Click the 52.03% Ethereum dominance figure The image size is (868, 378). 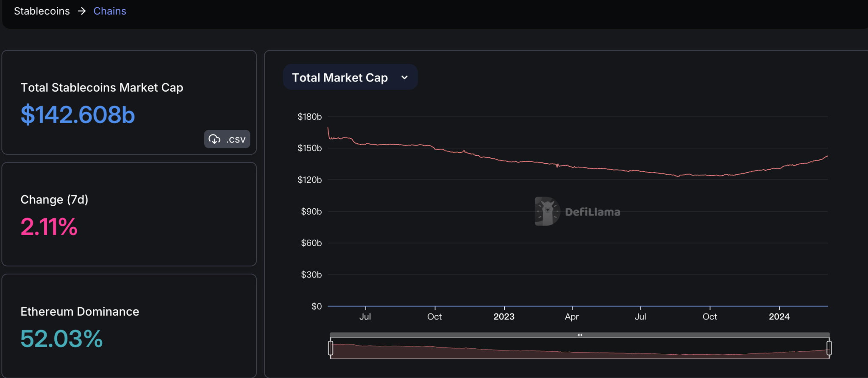click(61, 339)
